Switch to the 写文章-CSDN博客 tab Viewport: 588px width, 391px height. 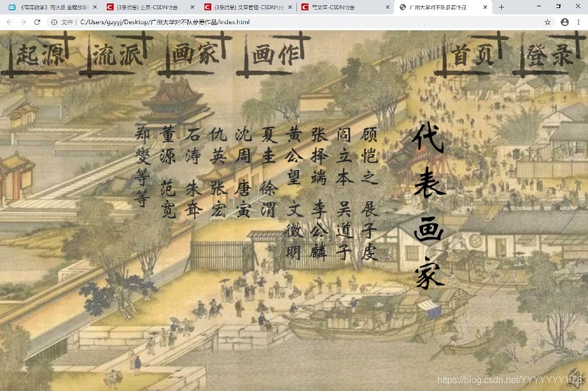[x=345, y=7]
